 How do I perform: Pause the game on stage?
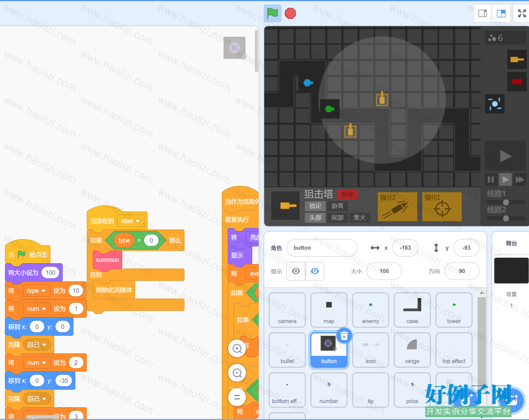click(491, 179)
